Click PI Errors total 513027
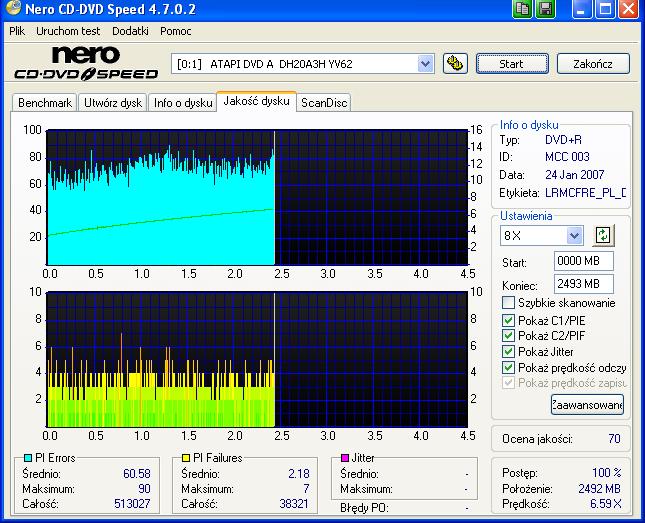The width and height of the screenshot is (645, 523). [x=132, y=504]
